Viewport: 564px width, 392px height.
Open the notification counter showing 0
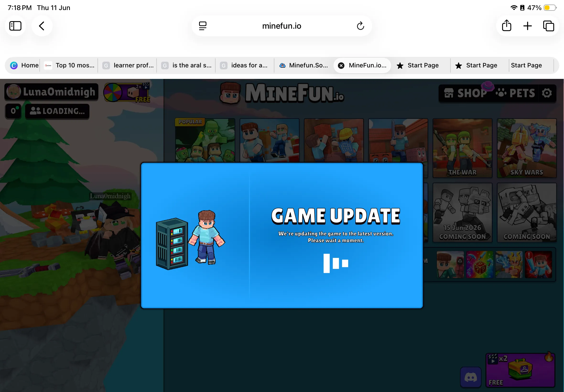pos(13,111)
